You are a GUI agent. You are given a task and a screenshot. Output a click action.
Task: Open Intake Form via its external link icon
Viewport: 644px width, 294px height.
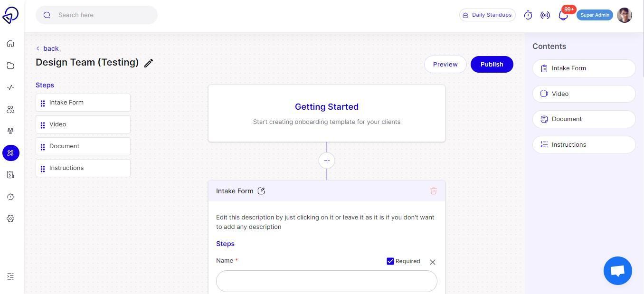pos(261,190)
